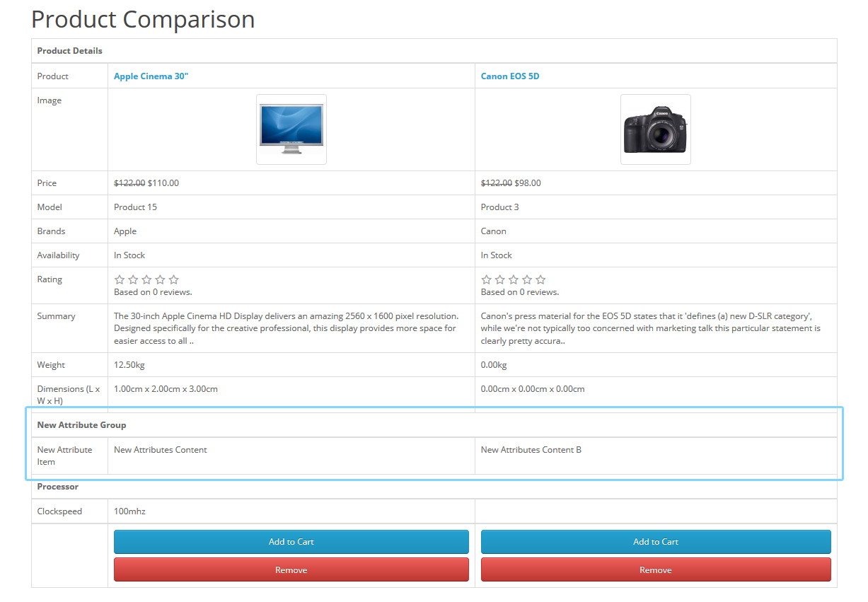Click the first star in Apple Cinema rating
This screenshot has height=602, width=868.
(120, 279)
